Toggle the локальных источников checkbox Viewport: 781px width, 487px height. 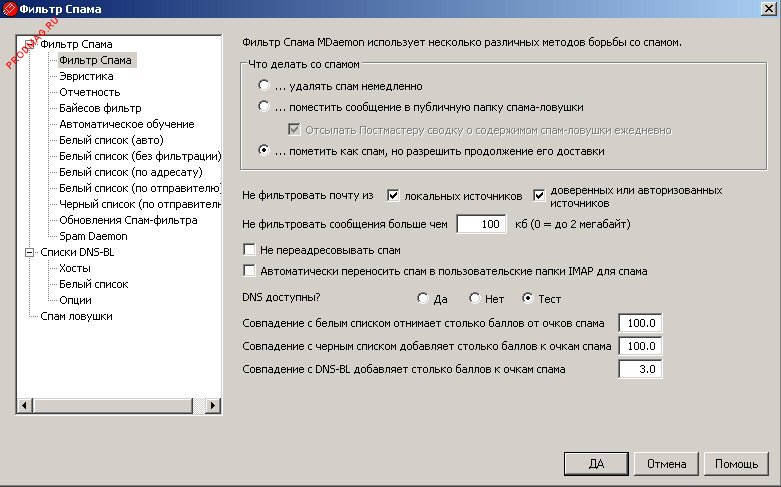pos(393,194)
